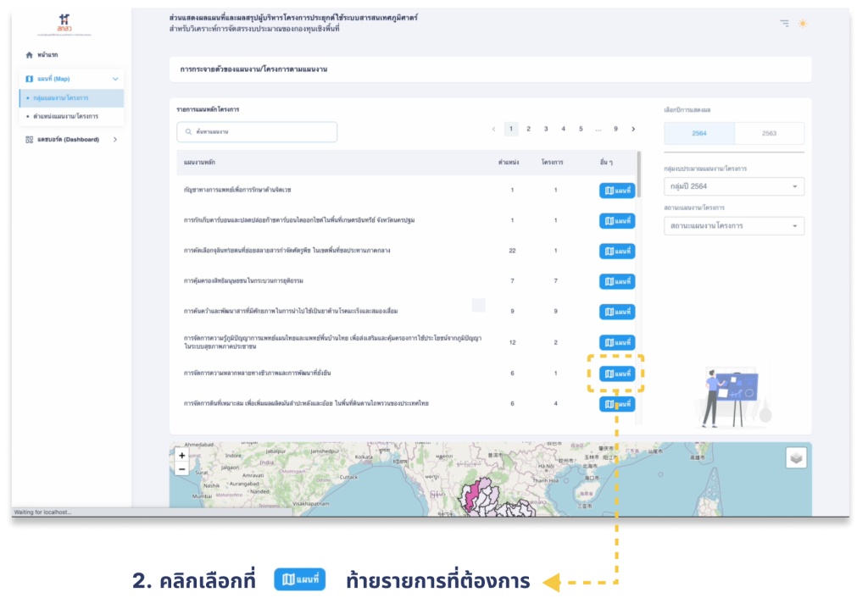This screenshot has width=868, height=609.
Task: Click แผนที่ map button in the first table row
Action: 617,191
